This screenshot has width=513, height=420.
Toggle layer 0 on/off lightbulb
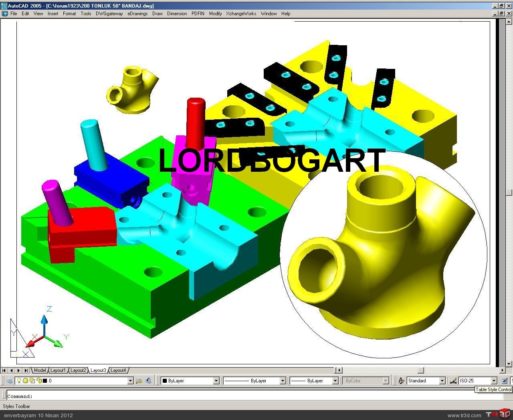pyautogui.click(x=19, y=381)
